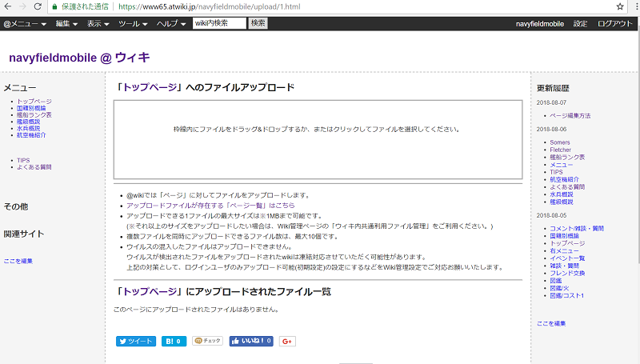The width and height of the screenshot is (640, 364).
Task: Open 図鑑 in update history
Action: click(x=556, y=280)
